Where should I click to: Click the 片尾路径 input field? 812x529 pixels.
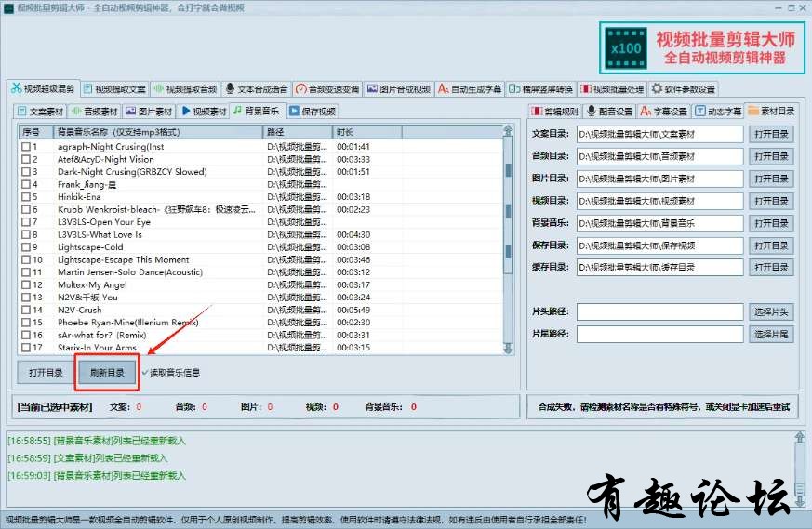[659, 334]
